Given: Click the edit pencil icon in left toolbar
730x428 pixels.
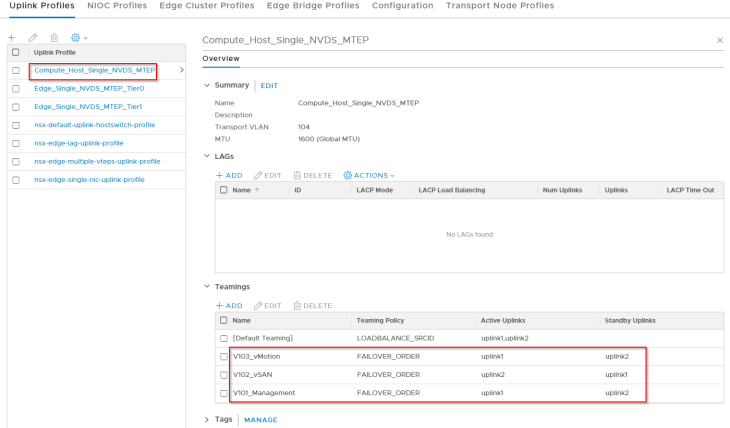Looking at the screenshot, I should point(33,37).
